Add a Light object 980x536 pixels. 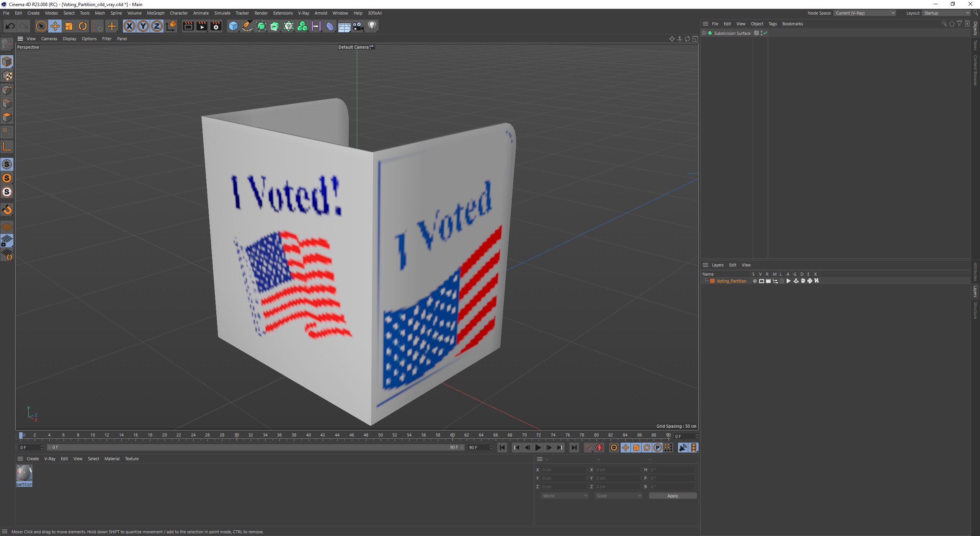[x=372, y=26]
